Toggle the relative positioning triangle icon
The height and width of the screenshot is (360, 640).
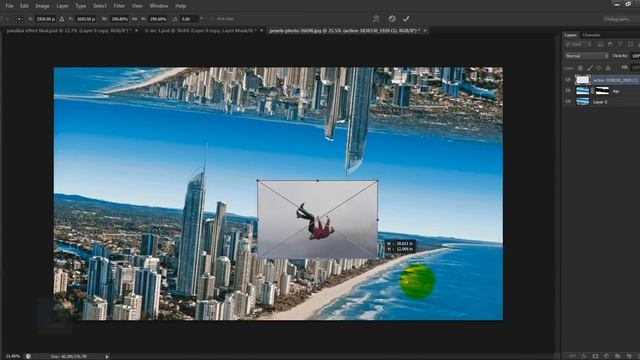tap(62, 19)
